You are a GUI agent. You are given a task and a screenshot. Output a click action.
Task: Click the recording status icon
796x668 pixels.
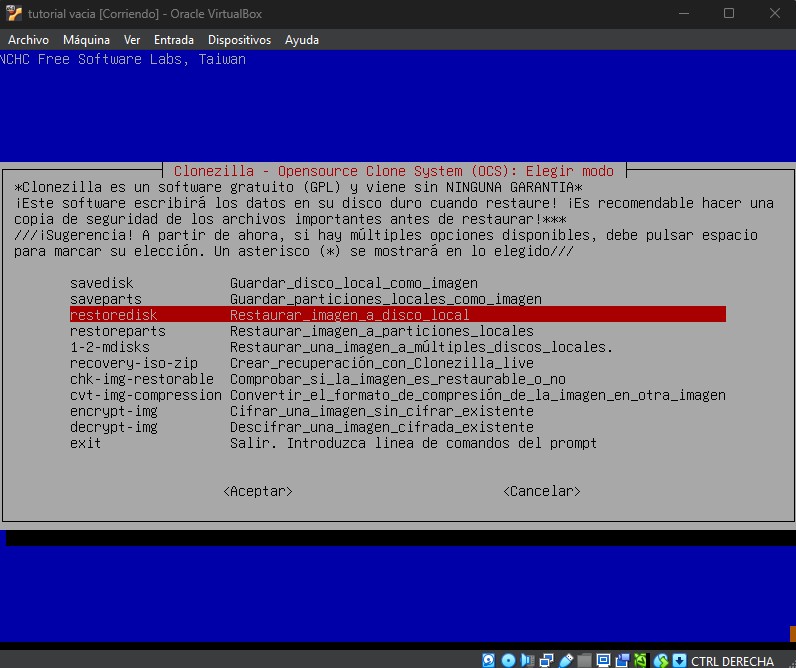click(622, 660)
